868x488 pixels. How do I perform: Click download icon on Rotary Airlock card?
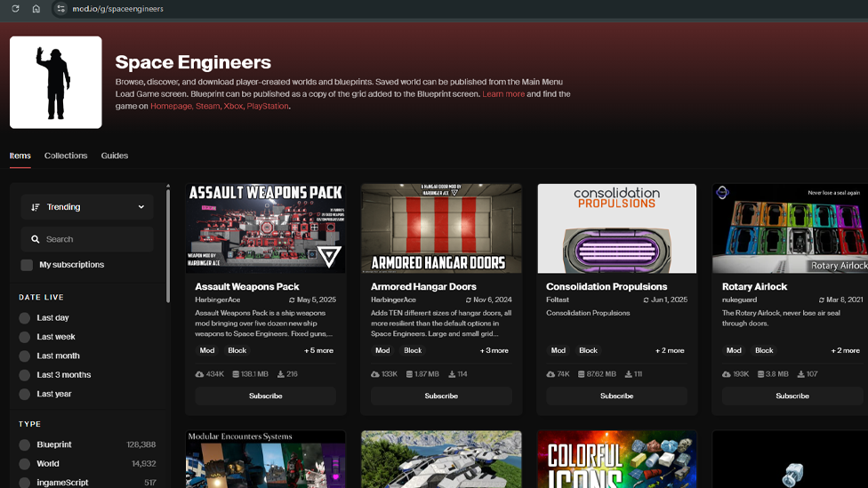coord(801,374)
